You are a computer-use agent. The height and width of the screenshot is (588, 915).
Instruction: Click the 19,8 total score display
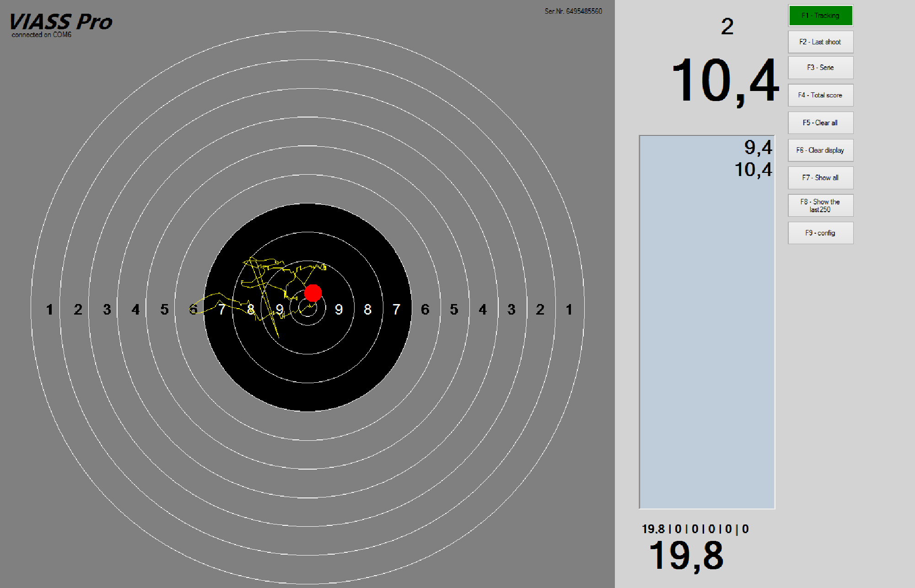tap(686, 556)
